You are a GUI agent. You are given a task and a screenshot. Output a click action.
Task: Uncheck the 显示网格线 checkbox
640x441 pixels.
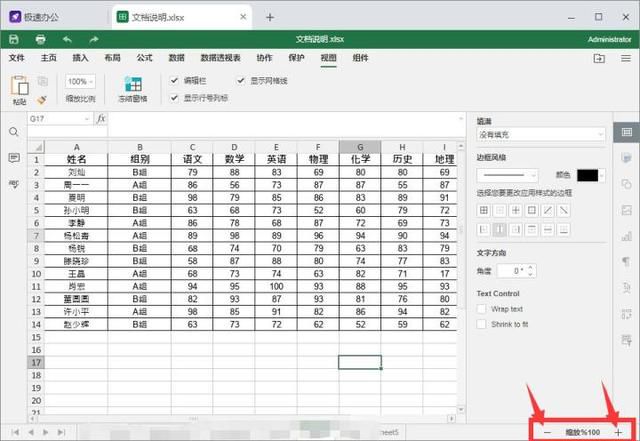[241, 80]
